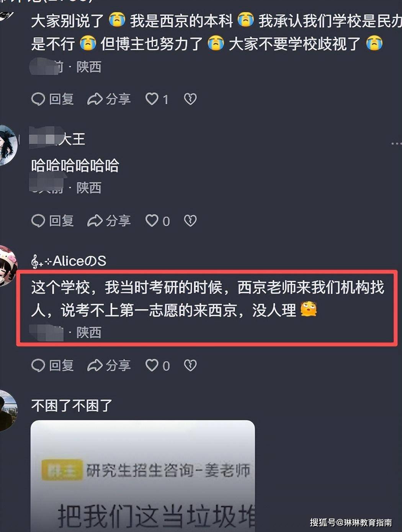Reply to the 西京本科 comment at top
This screenshot has width=402, height=532.
[x=52, y=99]
